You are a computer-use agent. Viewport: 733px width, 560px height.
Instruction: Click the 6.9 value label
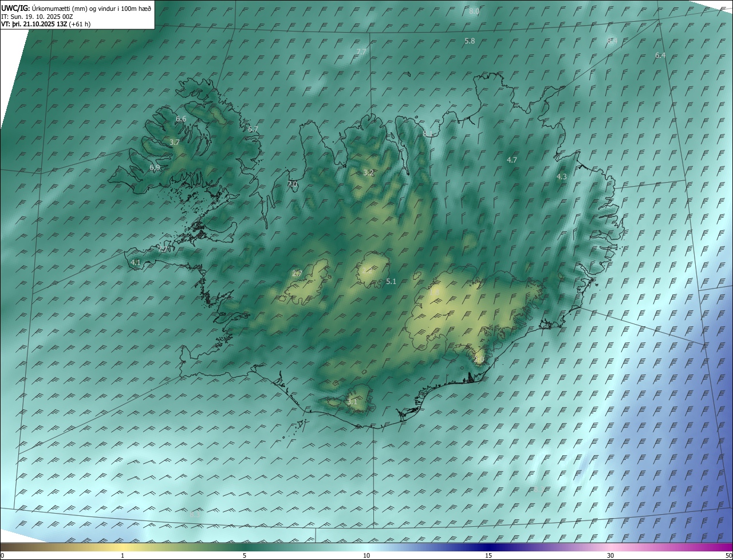click(x=155, y=167)
